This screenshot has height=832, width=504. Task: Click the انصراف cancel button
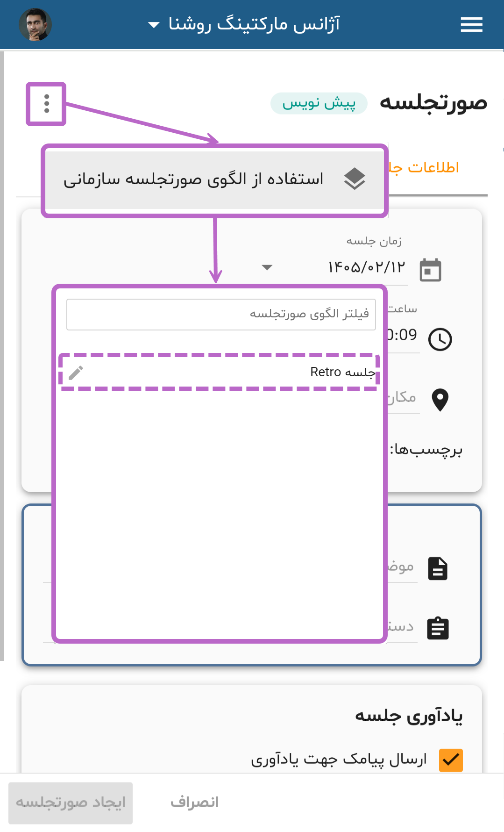click(194, 803)
